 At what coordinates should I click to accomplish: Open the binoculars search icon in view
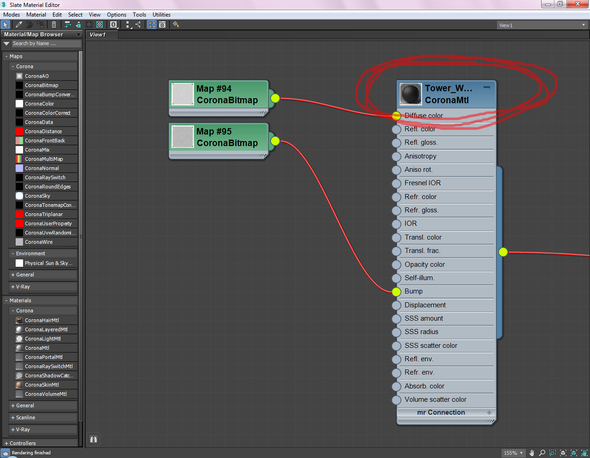pos(93,439)
